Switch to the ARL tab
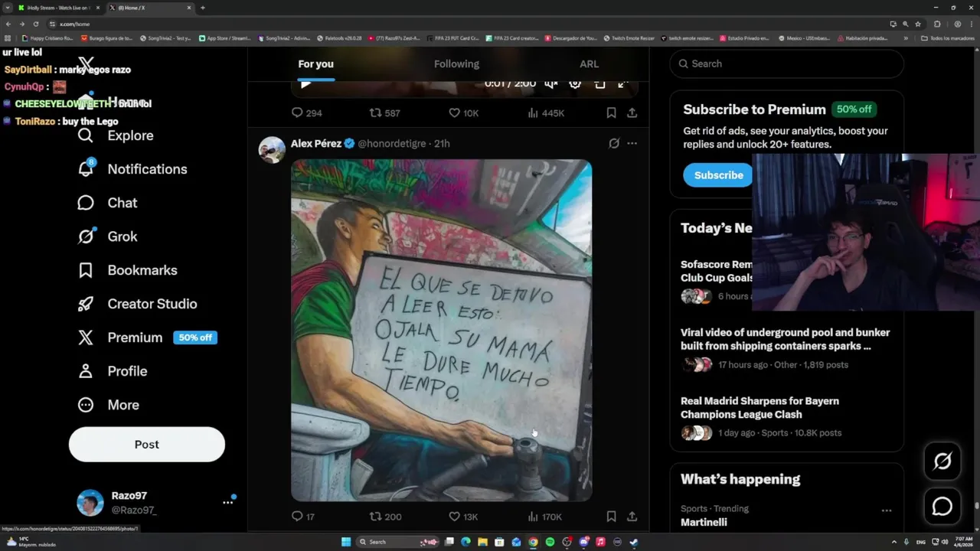The height and width of the screenshot is (551, 980). coord(589,64)
